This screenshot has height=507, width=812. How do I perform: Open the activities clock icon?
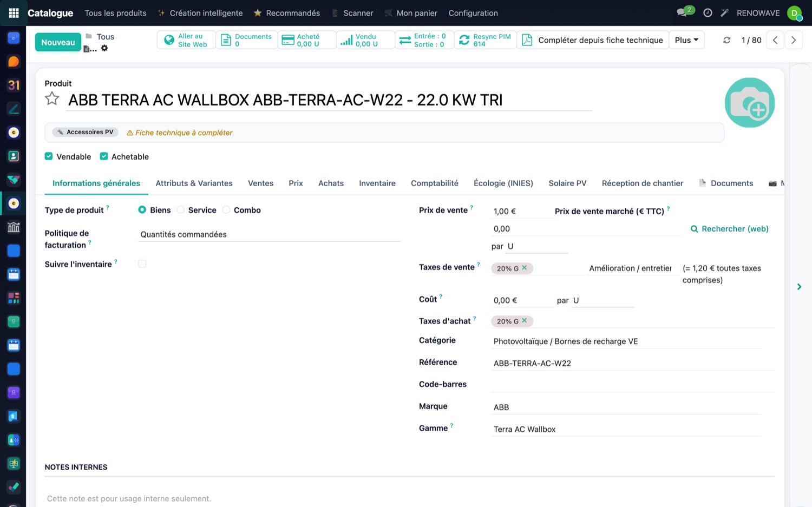(708, 13)
